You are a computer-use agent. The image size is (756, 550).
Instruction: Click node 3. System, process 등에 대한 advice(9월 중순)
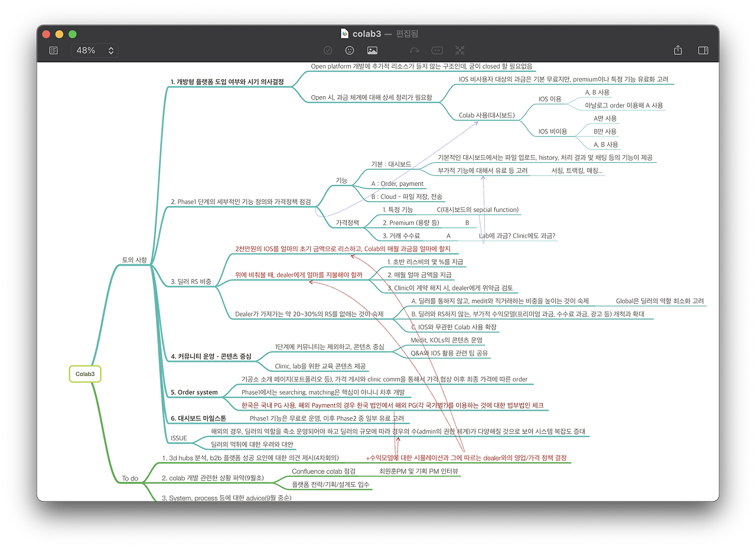coord(226,497)
